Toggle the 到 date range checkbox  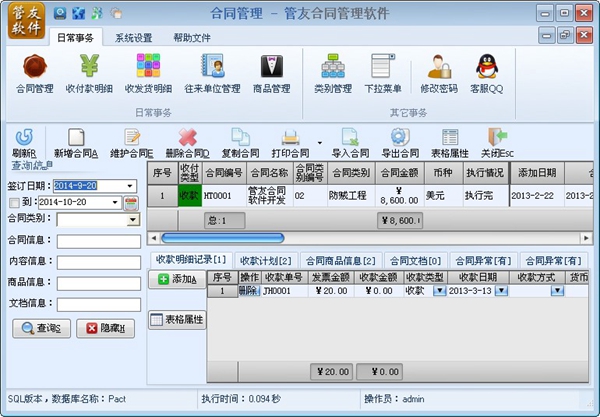tap(15, 202)
